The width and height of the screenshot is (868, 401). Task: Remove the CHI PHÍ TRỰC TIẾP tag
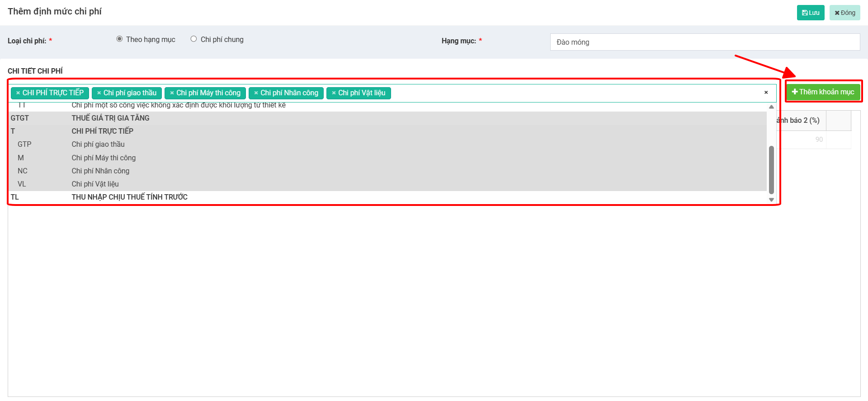(18, 93)
